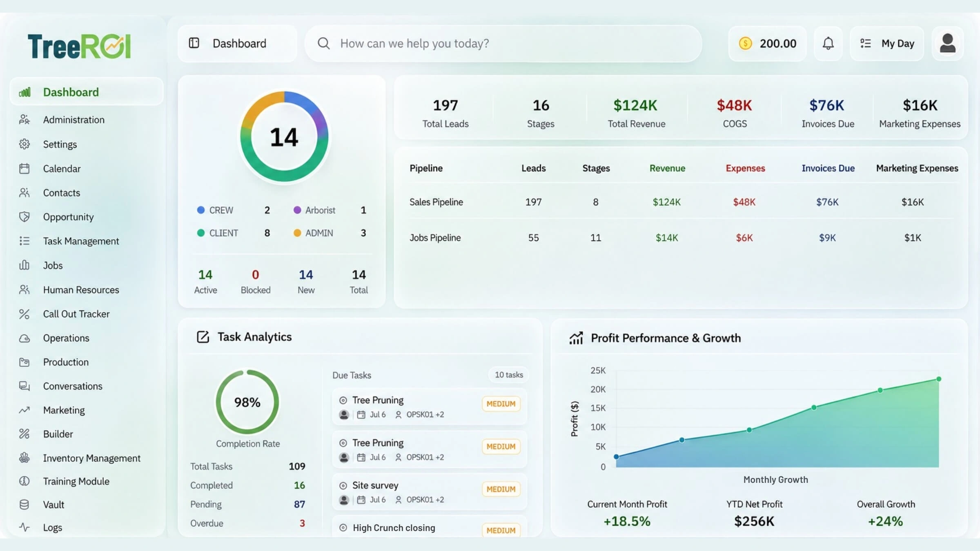Screen dimensions: 980x551
Task: Click MEDIUM badge on Site survey task
Action: point(501,489)
